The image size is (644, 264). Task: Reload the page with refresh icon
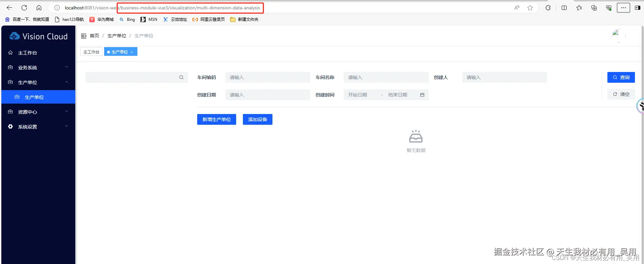(24, 8)
